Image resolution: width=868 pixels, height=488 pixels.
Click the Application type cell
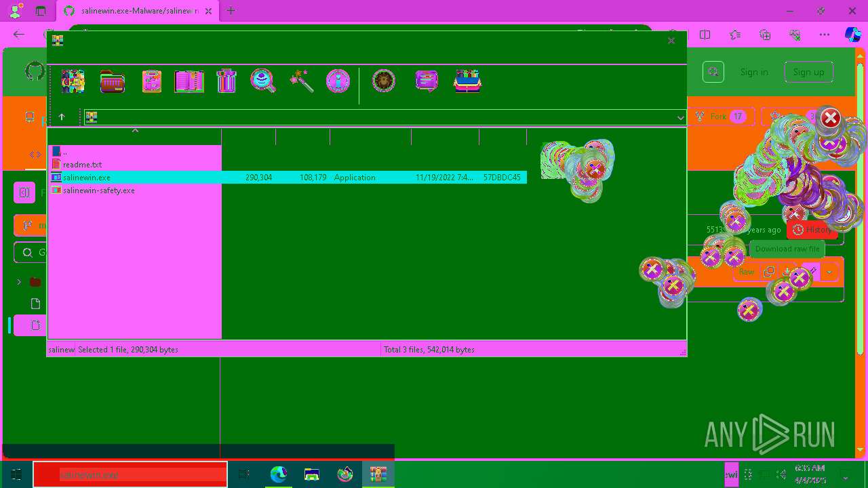[x=355, y=178]
